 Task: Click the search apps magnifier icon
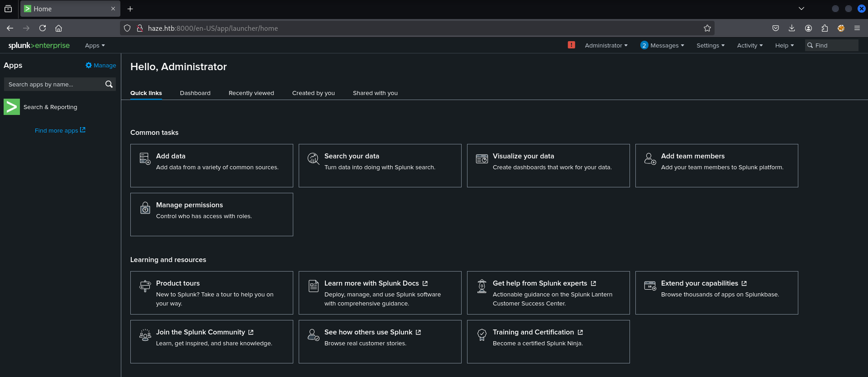(109, 84)
